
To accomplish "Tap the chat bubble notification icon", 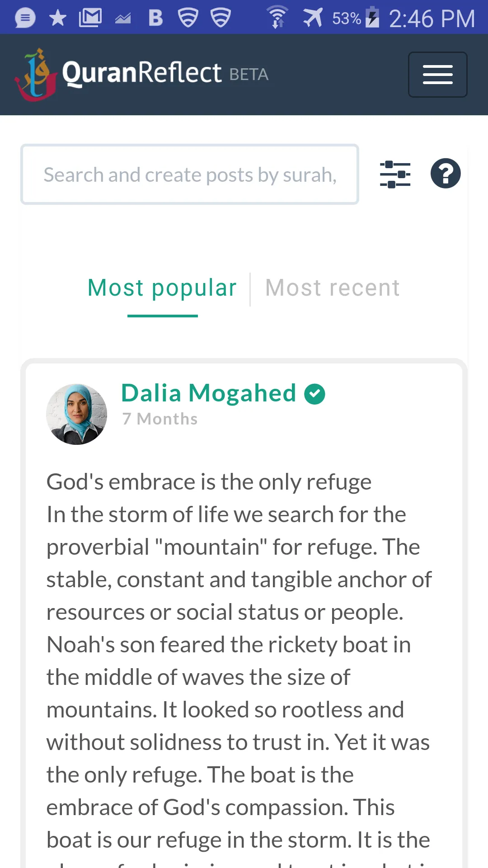I will tap(25, 18).
